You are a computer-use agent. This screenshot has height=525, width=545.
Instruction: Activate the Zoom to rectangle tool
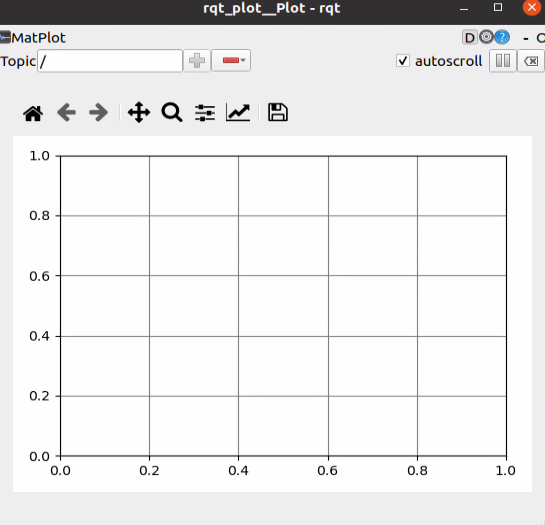pos(172,112)
